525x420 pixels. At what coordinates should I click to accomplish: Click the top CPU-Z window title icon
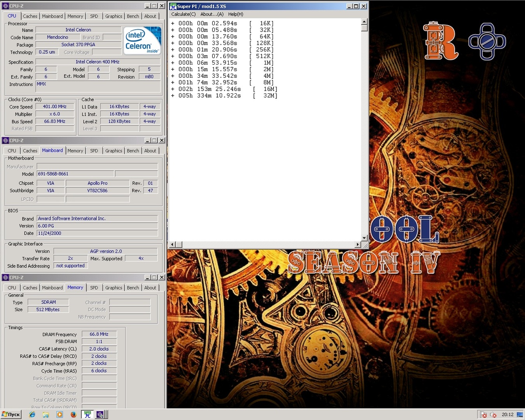click(5, 6)
